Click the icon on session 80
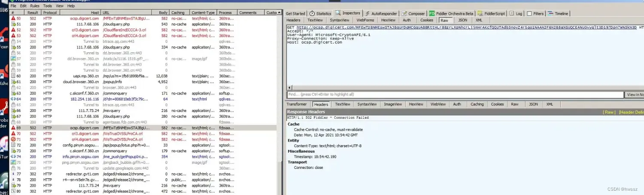 click(13, 191)
